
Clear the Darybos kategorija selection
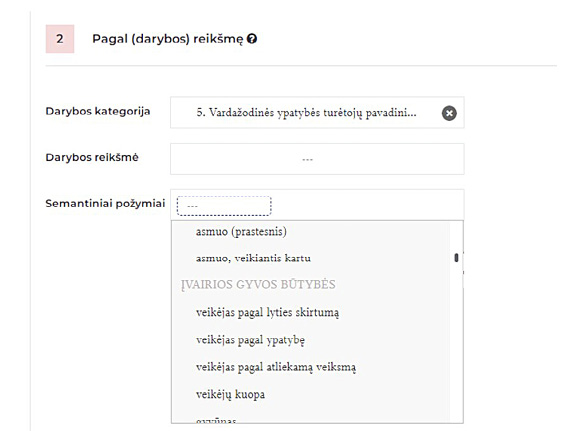[449, 113]
